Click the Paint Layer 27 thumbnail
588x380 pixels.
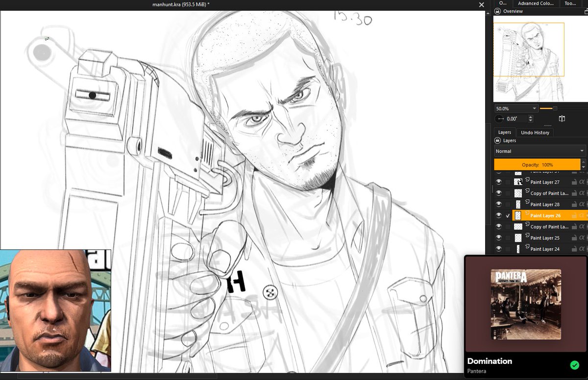tap(518, 182)
